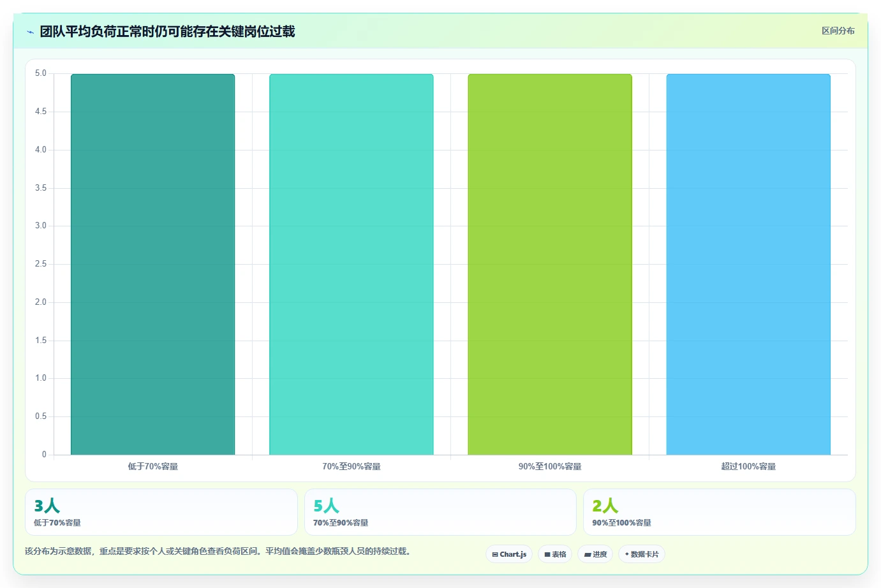
Task: Click the 低于70%容量 axis label under the chart
Action: (x=152, y=466)
